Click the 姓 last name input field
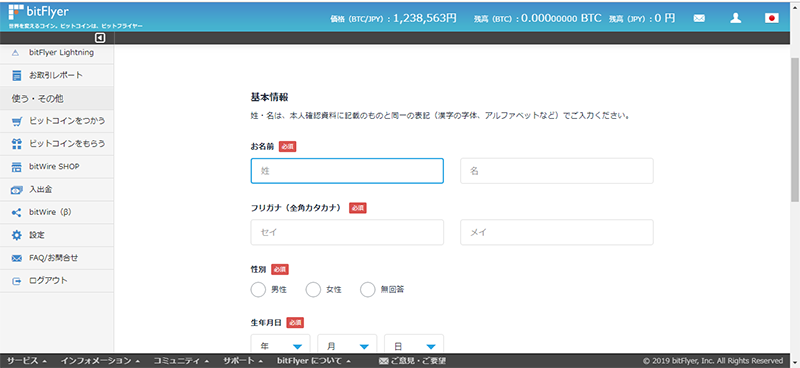 347,171
